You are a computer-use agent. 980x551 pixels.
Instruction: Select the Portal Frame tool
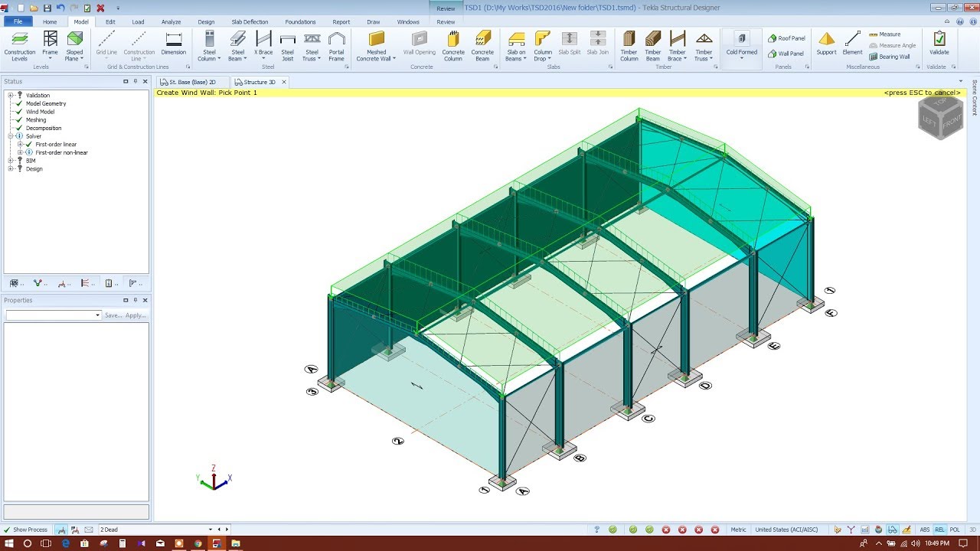point(336,44)
